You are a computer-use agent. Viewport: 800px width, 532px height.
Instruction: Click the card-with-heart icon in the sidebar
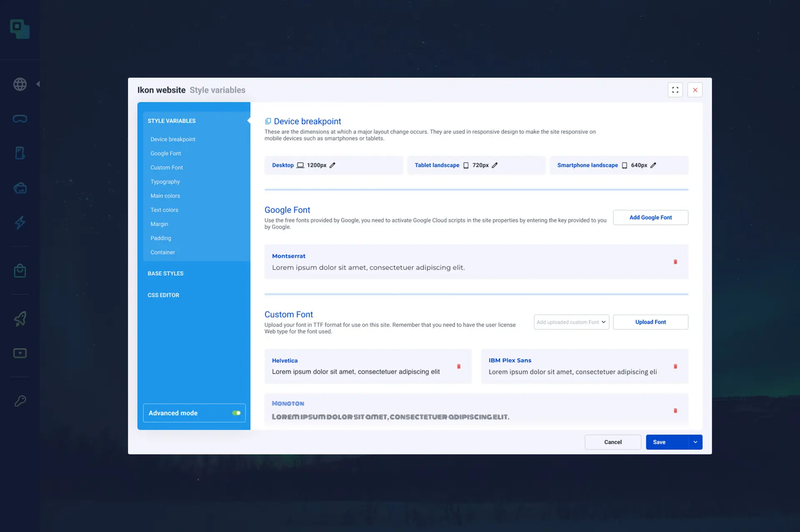coord(20,353)
